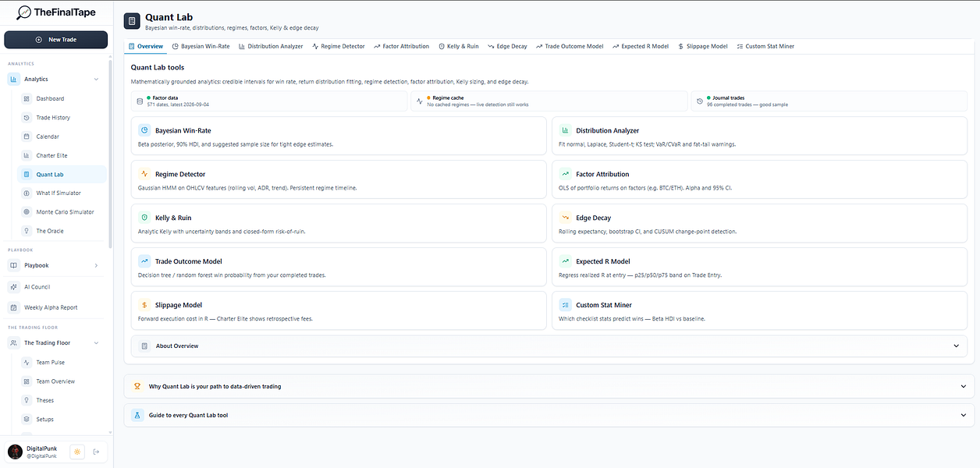This screenshot has height=468, width=980.
Task: Open the Bayesian Win-Rate card icon
Action: [144, 130]
